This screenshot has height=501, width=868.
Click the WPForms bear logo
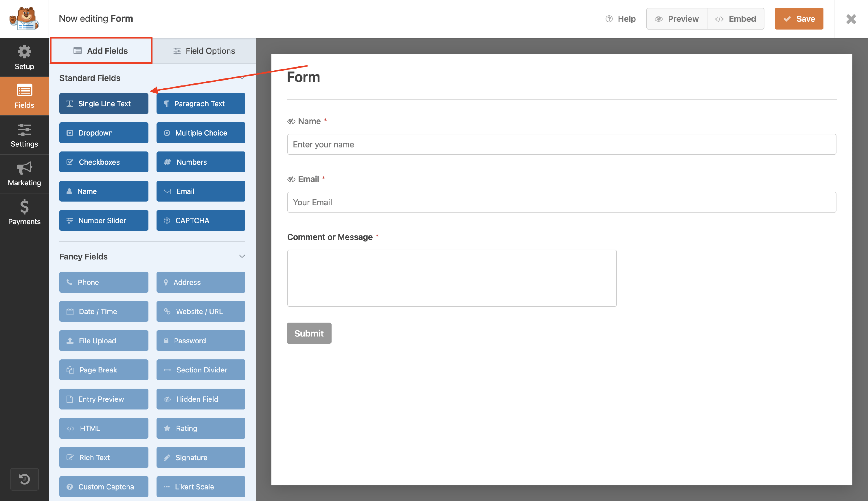pyautogui.click(x=24, y=19)
